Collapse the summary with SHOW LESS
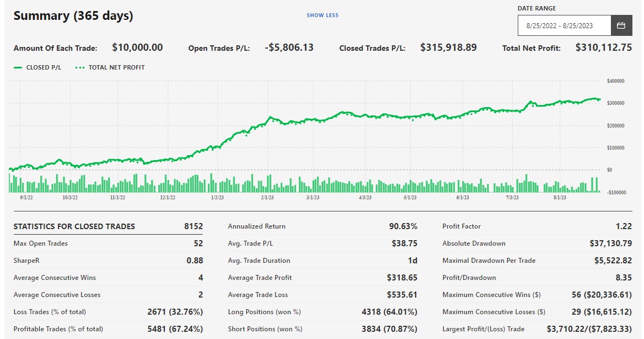The width and height of the screenshot is (644, 339). 323,15
